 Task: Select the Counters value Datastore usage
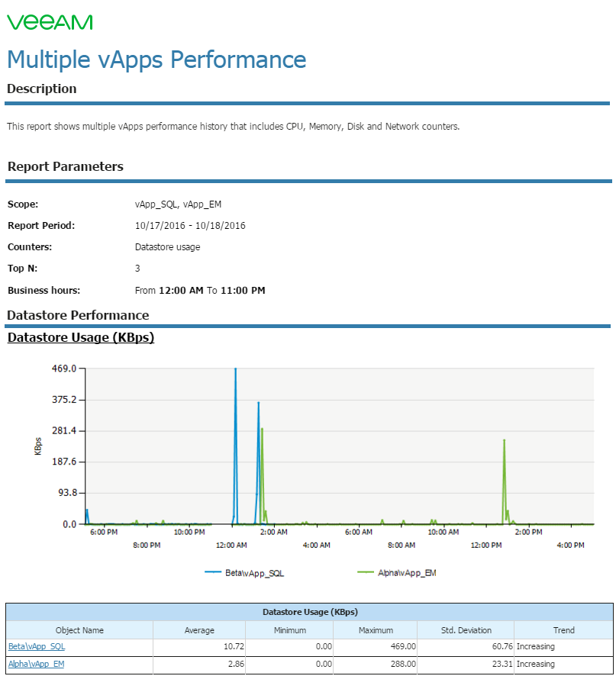[x=167, y=247]
